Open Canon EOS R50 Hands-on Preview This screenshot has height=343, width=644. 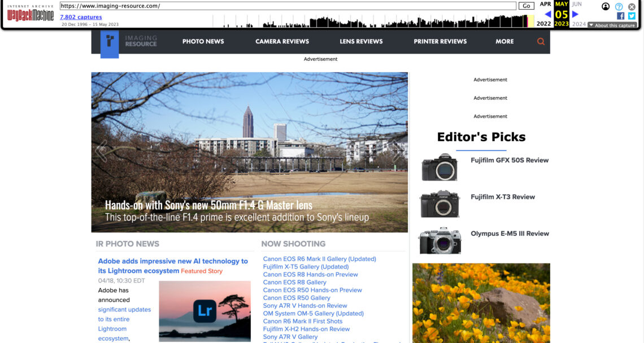(x=312, y=290)
